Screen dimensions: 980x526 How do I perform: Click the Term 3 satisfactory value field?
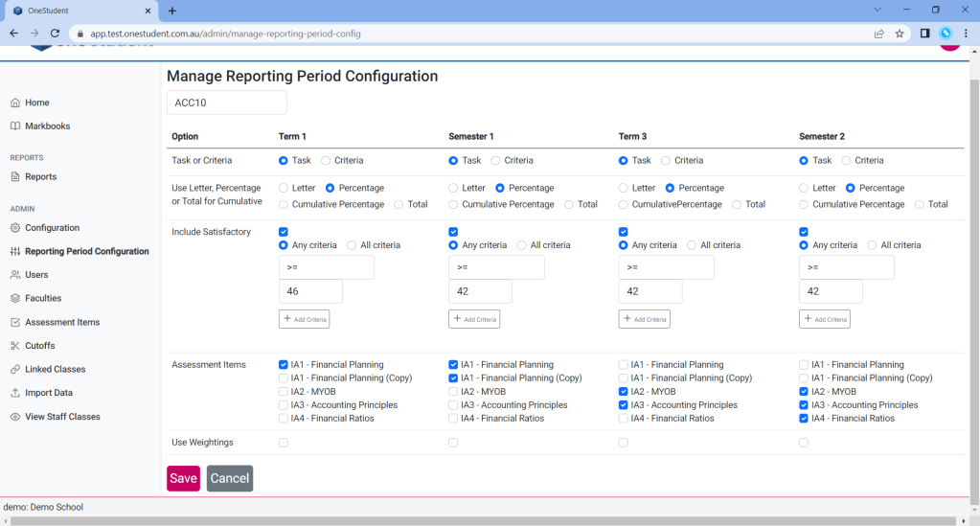coord(650,291)
